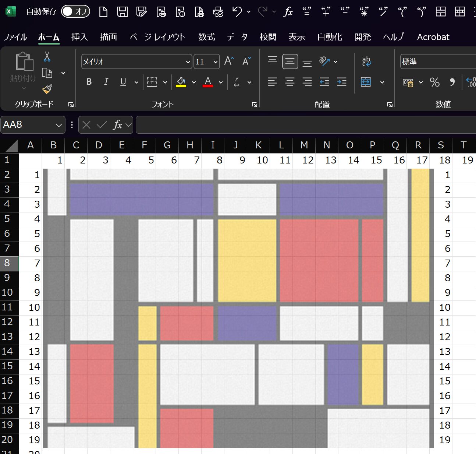476x454 pixels.
Task: Expand the fill color dropdown arrow
Action: pyautogui.click(x=194, y=82)
